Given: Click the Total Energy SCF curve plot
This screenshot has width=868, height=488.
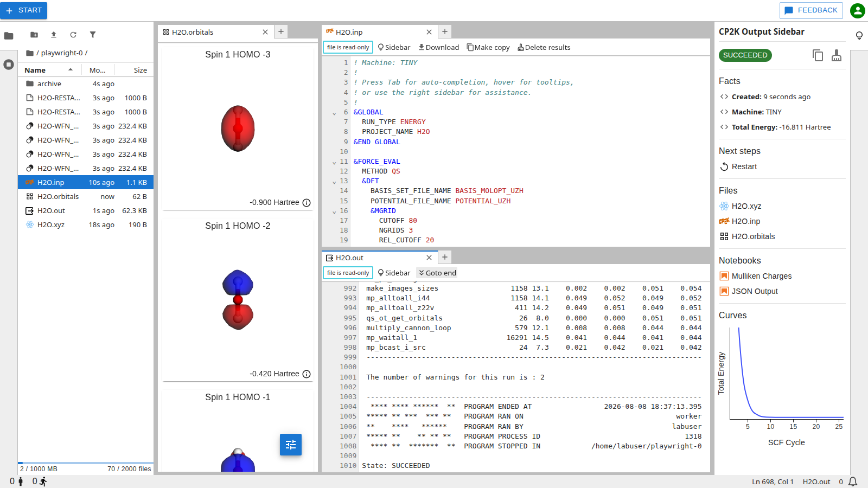Looking at the screenshot, I should (x=787, y=374).
